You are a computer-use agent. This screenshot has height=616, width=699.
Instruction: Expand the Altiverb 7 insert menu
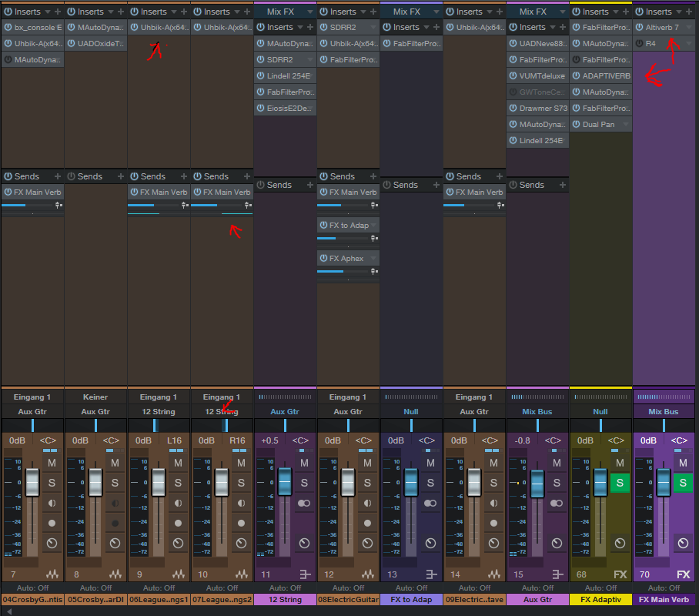[688, 27]
